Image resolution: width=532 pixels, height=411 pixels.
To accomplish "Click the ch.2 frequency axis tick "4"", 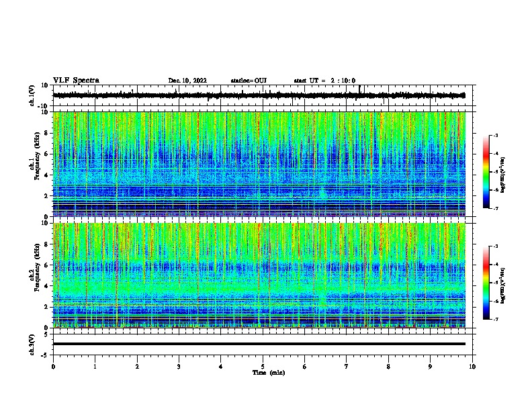I will (x=47, y=286).
